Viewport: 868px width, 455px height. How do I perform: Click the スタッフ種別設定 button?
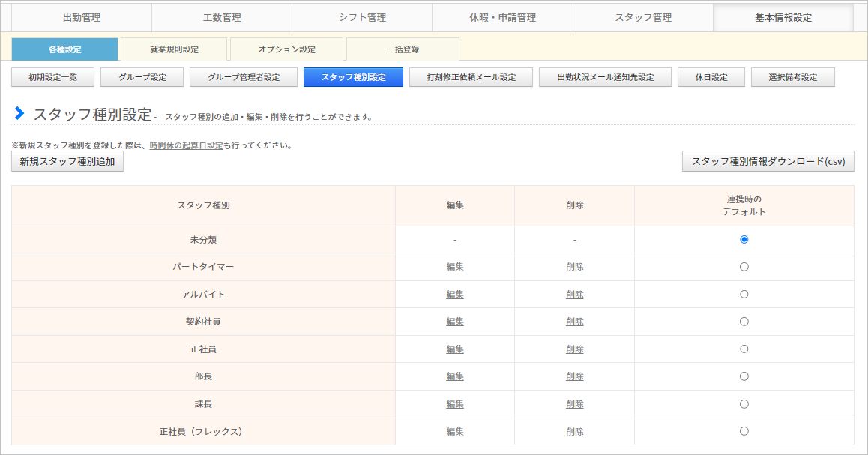[x=353, y=77]
